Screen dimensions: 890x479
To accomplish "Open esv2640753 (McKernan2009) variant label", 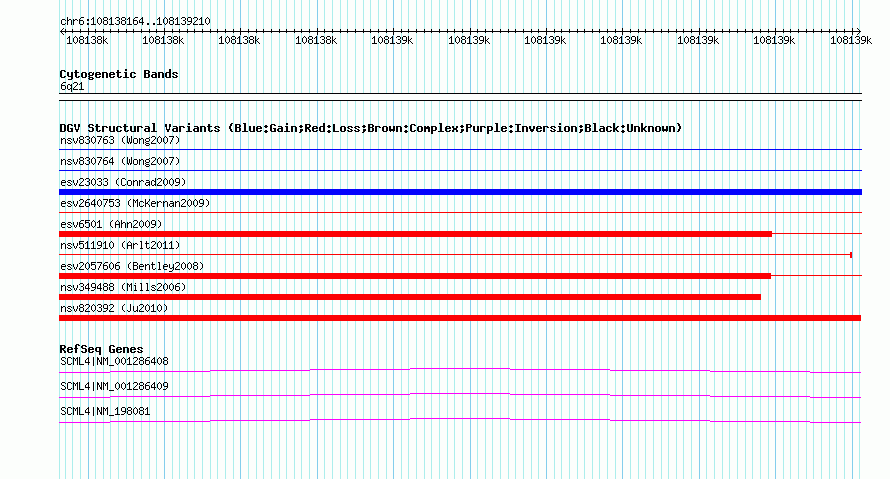I will tap(135, 203).
